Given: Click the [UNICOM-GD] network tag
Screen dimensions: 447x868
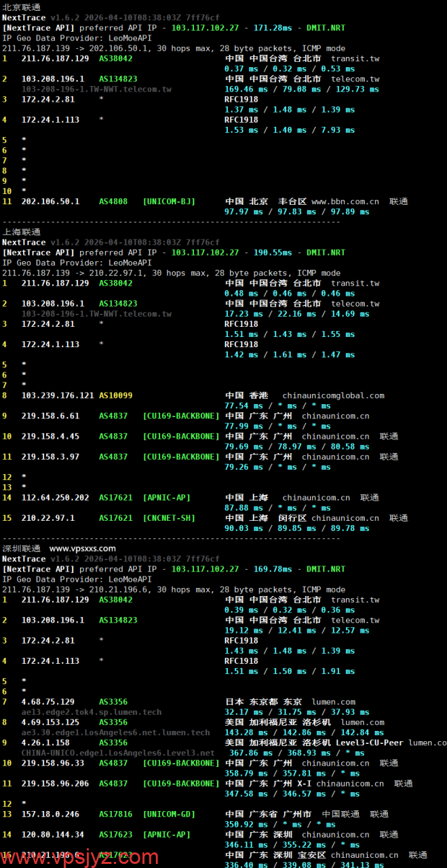Looking at the screenshot, I should [x=169, y=814].
